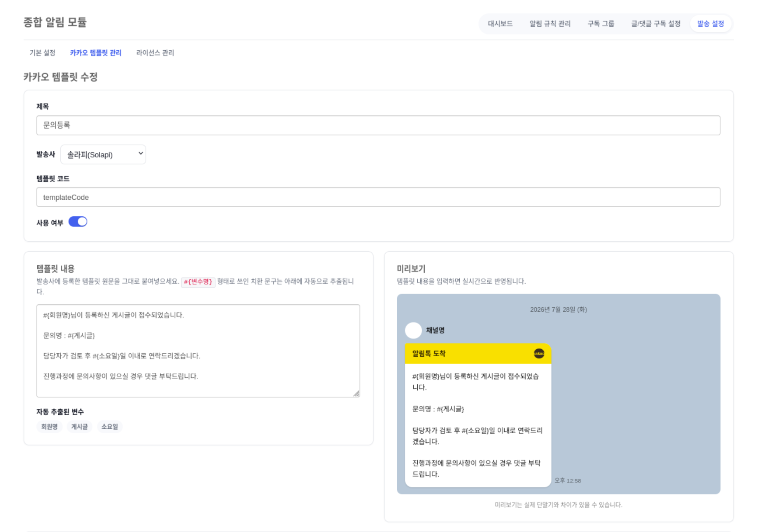Click the 오후 12:58 timestamp
Viewport: 758px width, 532px height.
(568, 480)
